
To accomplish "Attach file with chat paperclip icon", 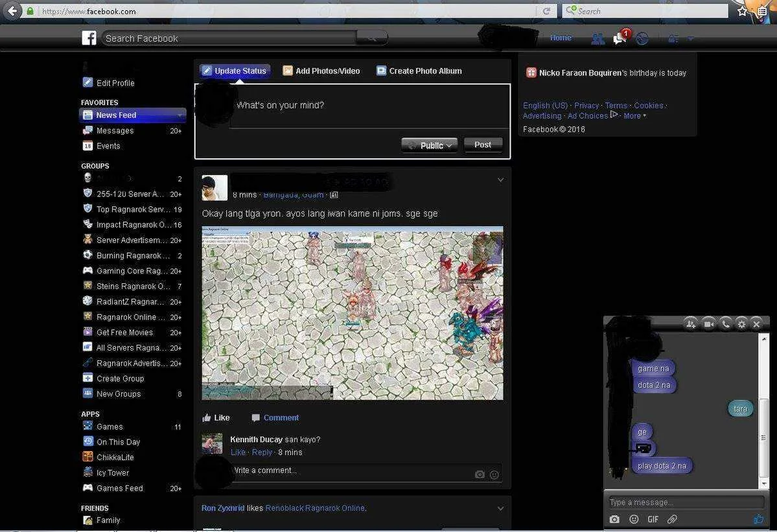I will click(x=672, y=519).
